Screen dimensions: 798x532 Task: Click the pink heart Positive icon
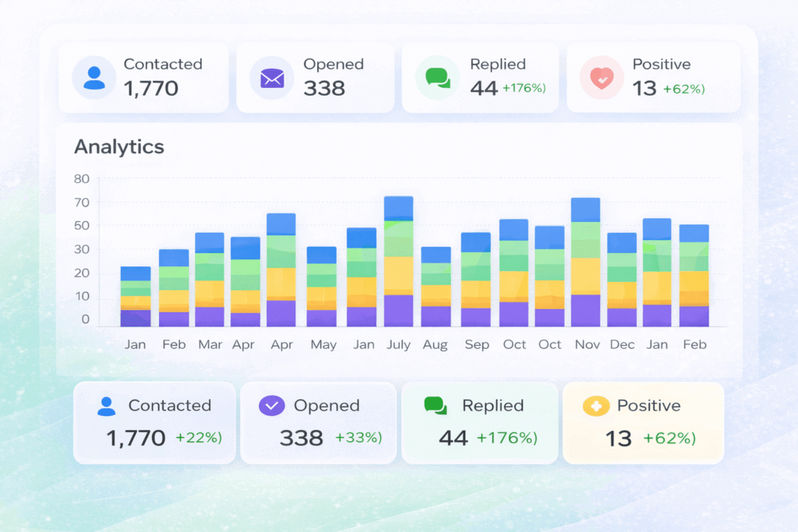point(602,78)
